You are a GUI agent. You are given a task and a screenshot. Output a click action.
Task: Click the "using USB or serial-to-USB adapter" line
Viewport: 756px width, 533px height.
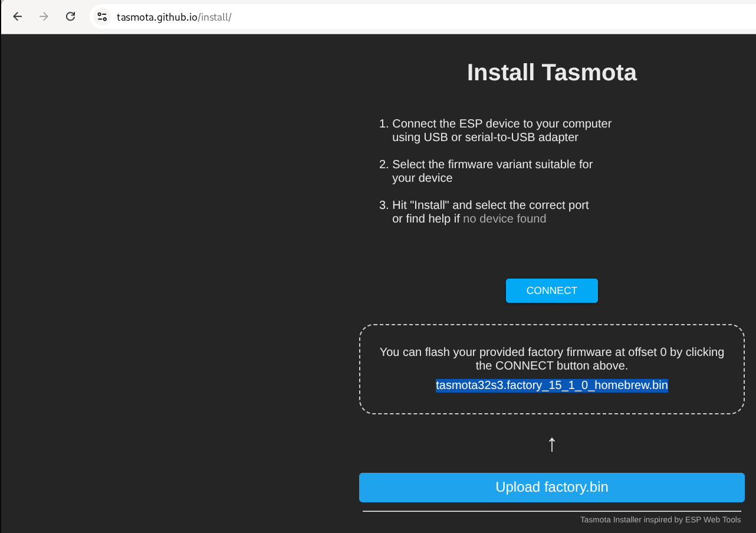(485, 138)
